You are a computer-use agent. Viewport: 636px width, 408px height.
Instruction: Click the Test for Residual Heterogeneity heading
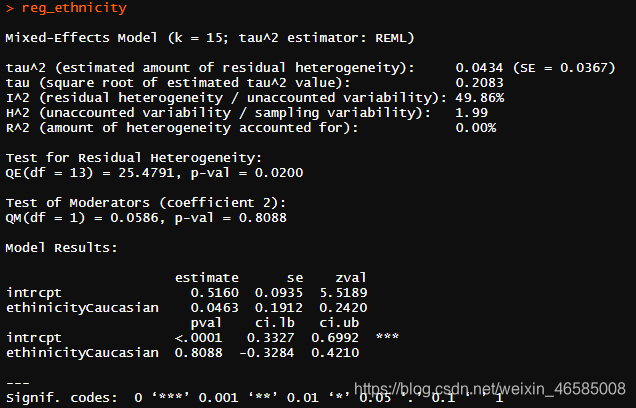134,158
